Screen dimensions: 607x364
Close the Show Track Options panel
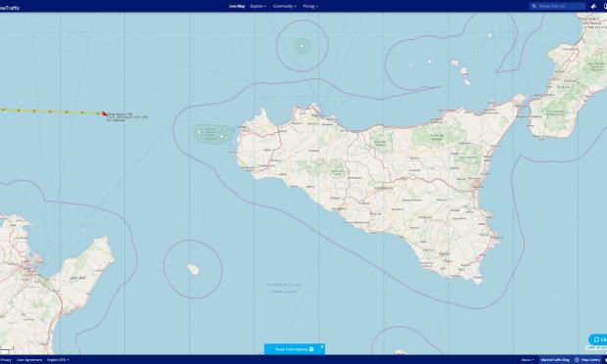pos(322,346)
